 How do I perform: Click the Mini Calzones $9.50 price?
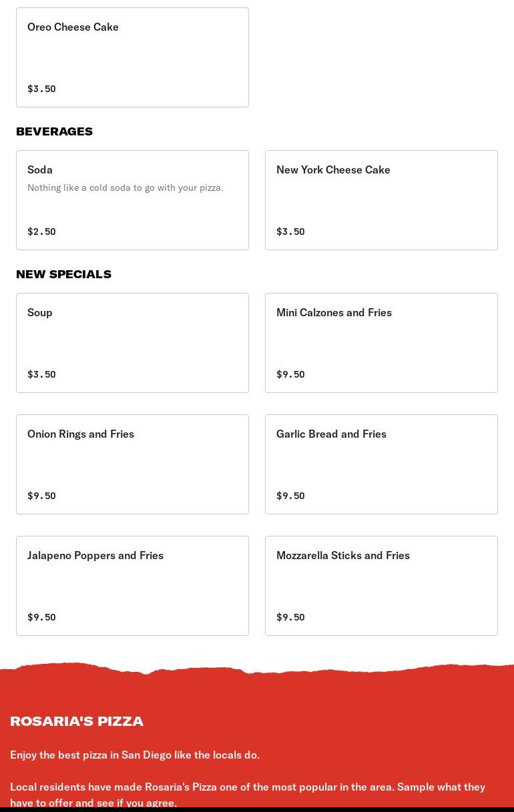290,374
